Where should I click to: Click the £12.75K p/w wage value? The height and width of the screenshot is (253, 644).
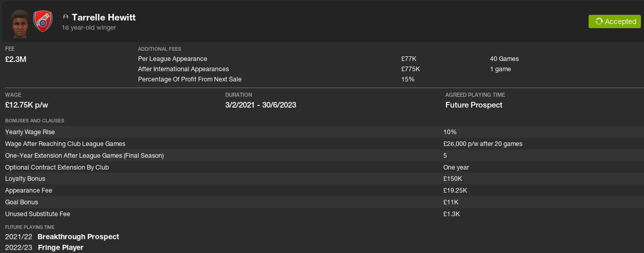27,105
